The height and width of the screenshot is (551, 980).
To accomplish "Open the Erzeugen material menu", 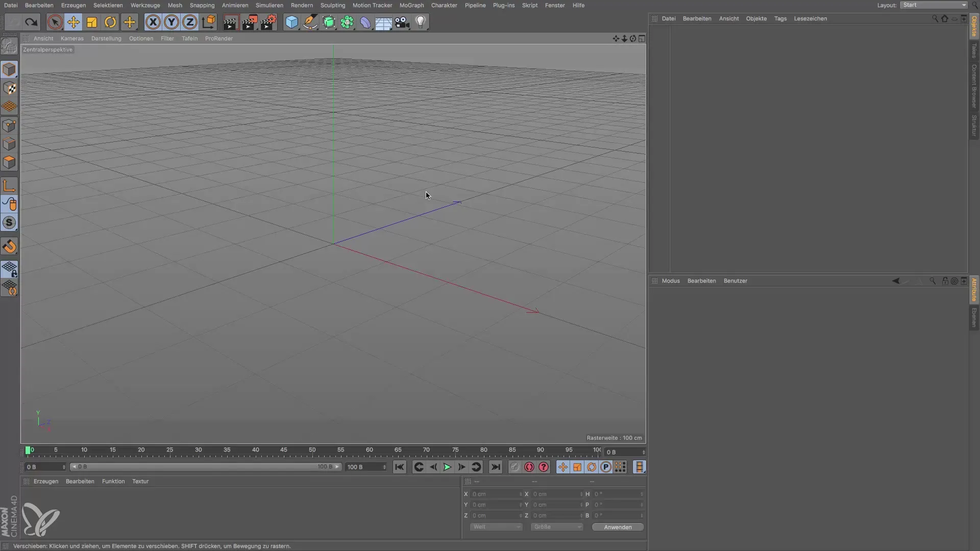I will click(x=46, y=481).
